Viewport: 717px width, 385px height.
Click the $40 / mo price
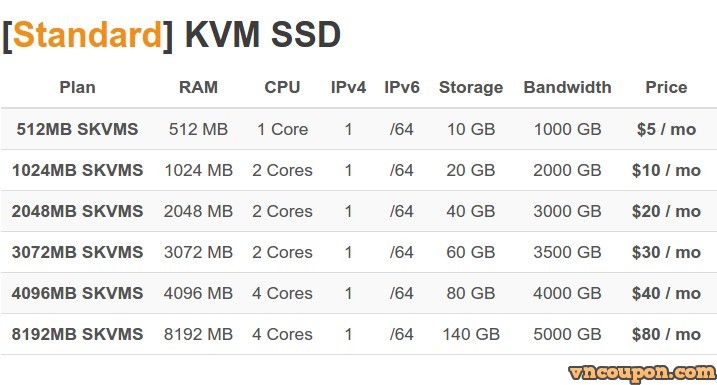tap(666, 293)
